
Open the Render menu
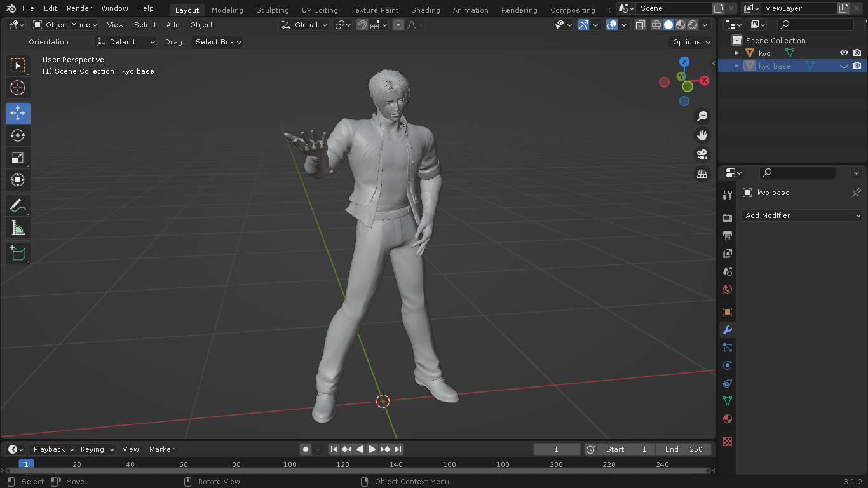(79, 8)
